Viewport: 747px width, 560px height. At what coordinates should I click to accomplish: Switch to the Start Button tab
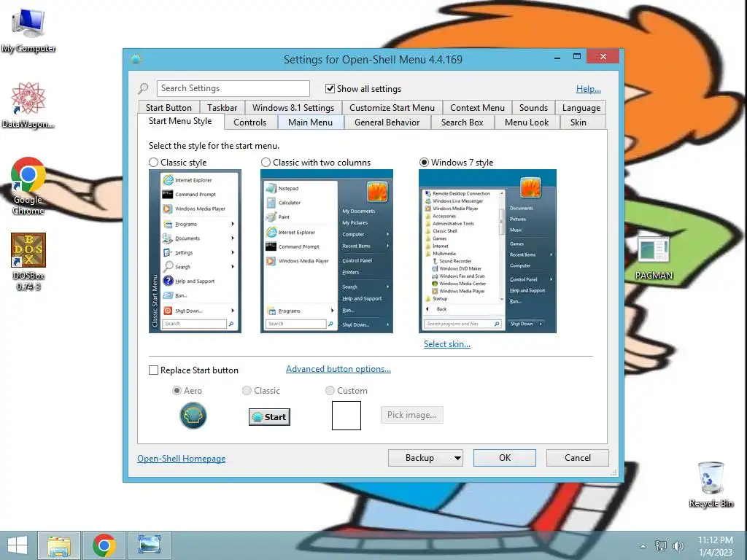coord(169,108)
